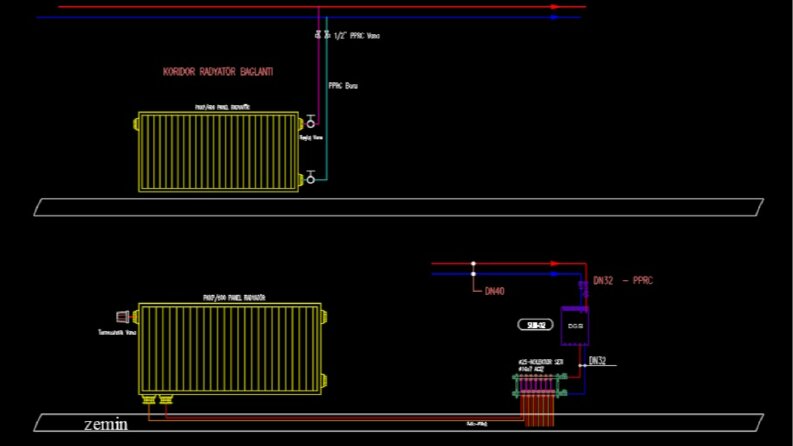Click the green collector manifold symbol

click(x=540, y=385)
